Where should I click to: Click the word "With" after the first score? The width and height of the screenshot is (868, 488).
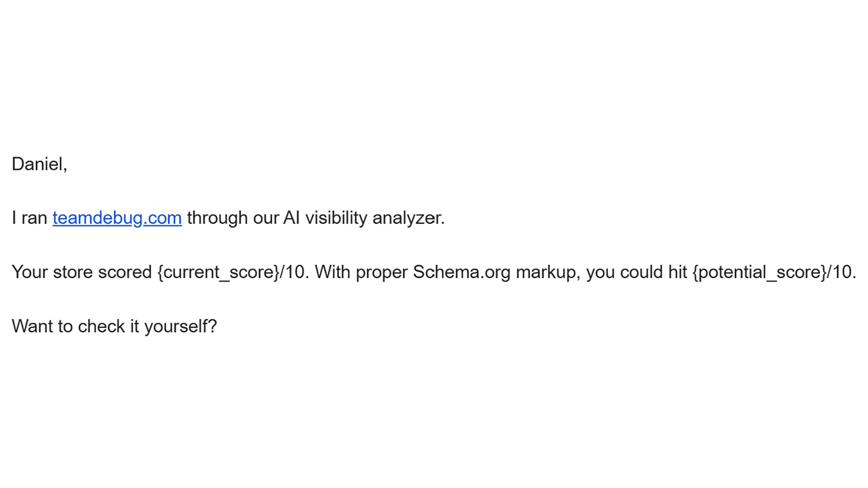click(x=332, y=272)
